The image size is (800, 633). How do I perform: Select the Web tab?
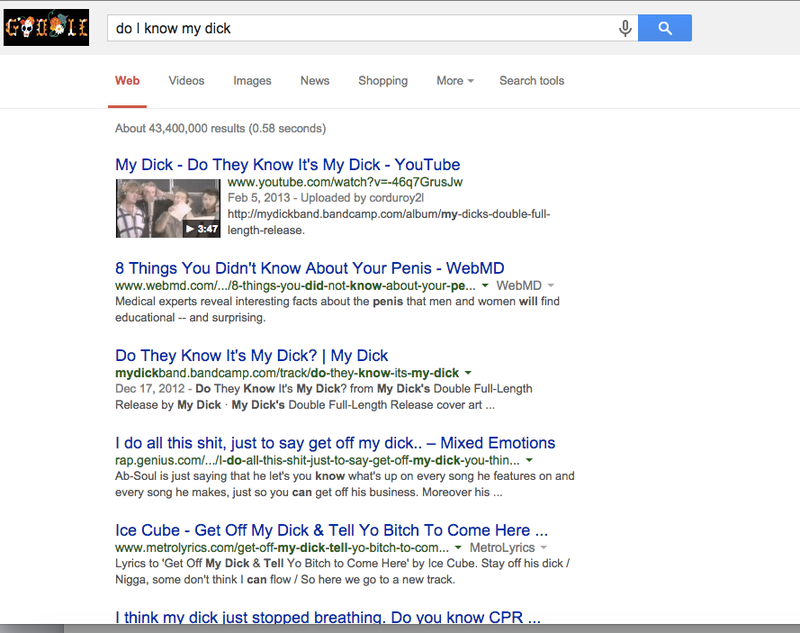point(127,81)
